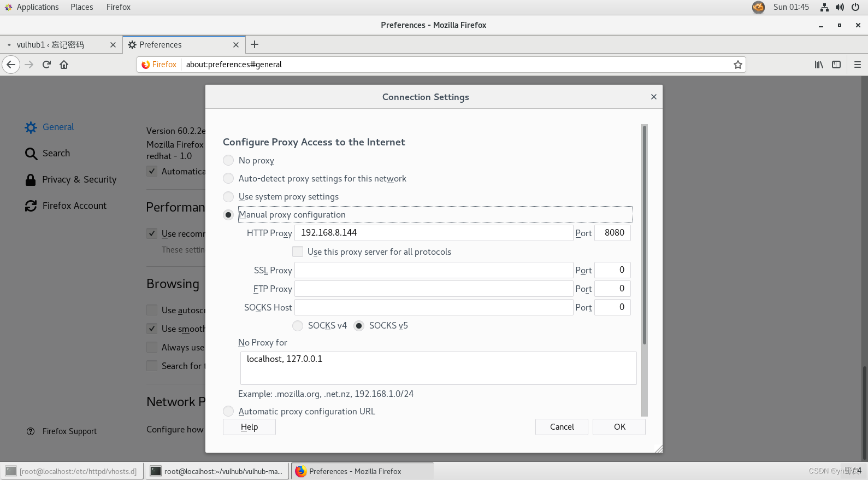Open the Places menu
868x480 pixels.
82,7
